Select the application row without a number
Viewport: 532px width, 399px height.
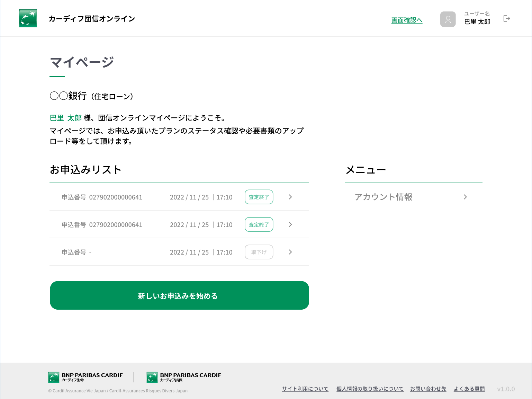pos(179,252)
